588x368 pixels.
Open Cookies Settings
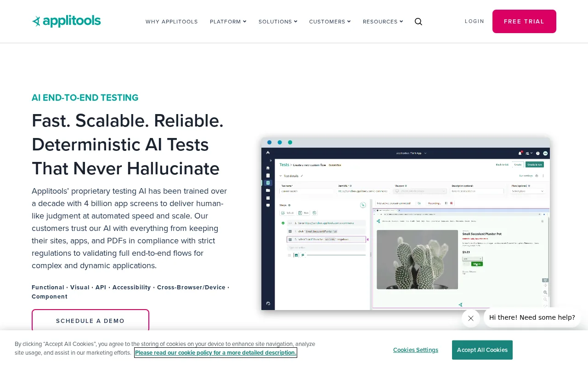click(x=416, y=350)
